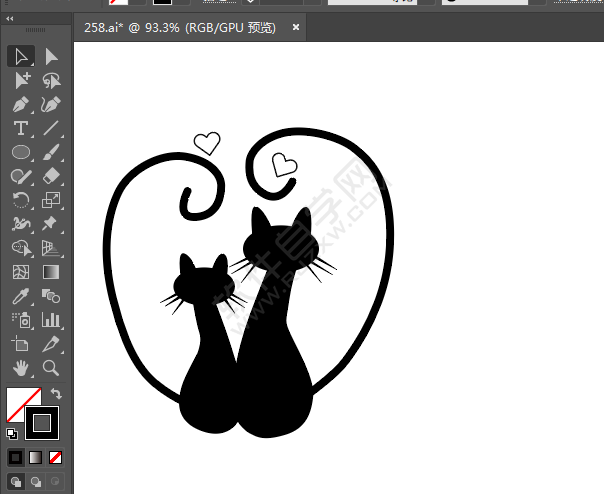Viewport: 604px width, 494px height.
Task: Select the Paintbrush tool
Action: click(51, 152)
